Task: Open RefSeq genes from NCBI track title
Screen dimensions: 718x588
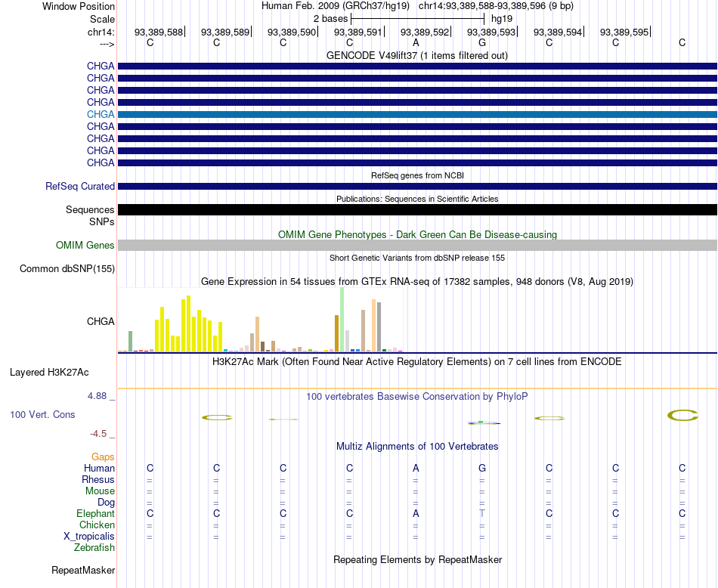Action: click(x=417, y=175)
